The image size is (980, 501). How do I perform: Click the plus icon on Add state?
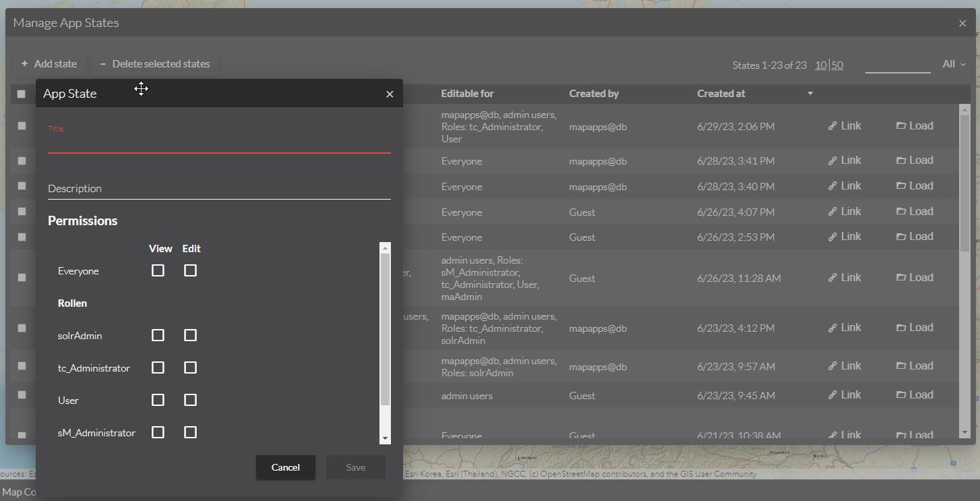click(x=25, y=64)
